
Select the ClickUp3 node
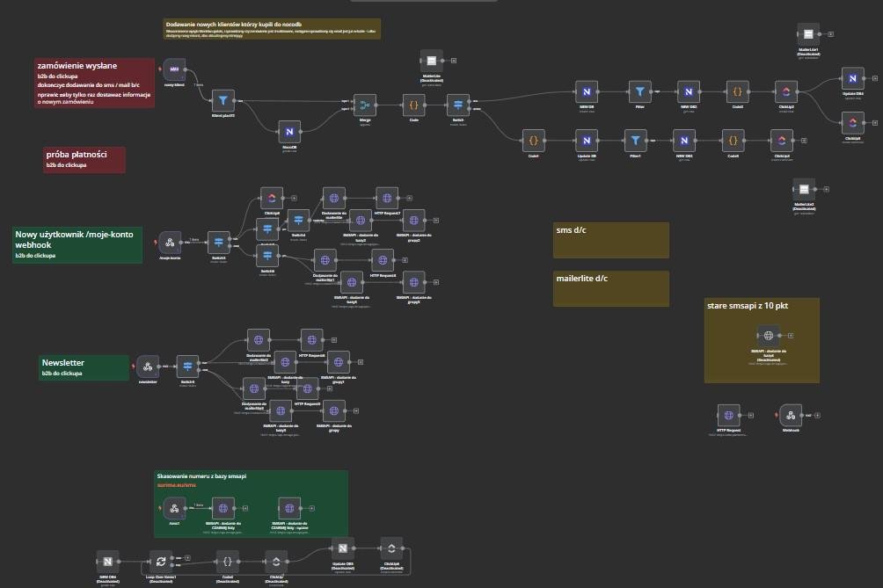click(782, 141)
